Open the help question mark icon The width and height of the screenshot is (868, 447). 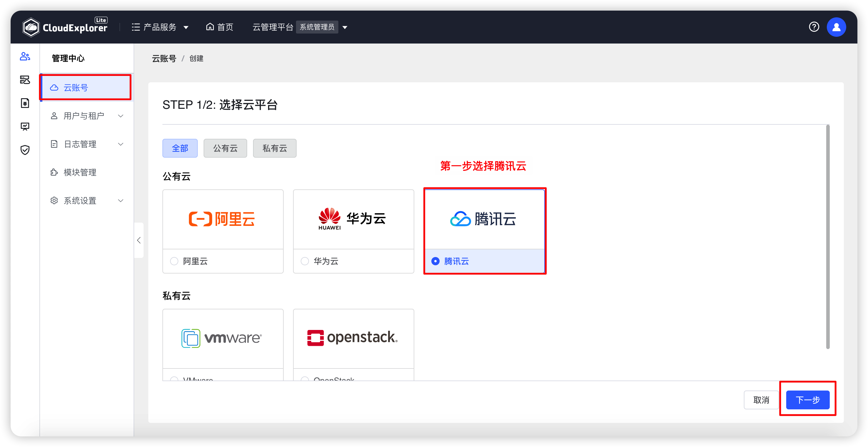pyautogui.click(x=814, y=26)
